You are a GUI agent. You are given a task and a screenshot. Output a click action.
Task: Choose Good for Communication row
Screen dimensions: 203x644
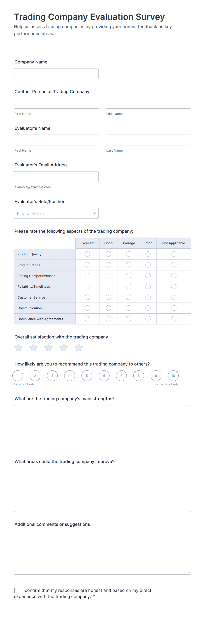click(x=108, y=308)
